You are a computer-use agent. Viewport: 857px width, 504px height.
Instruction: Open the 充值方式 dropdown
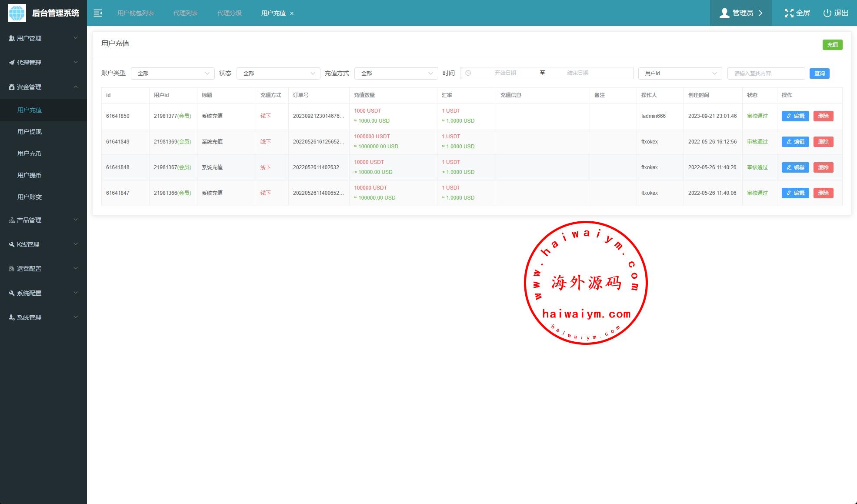pyautogui.click(x=396, y=73)
